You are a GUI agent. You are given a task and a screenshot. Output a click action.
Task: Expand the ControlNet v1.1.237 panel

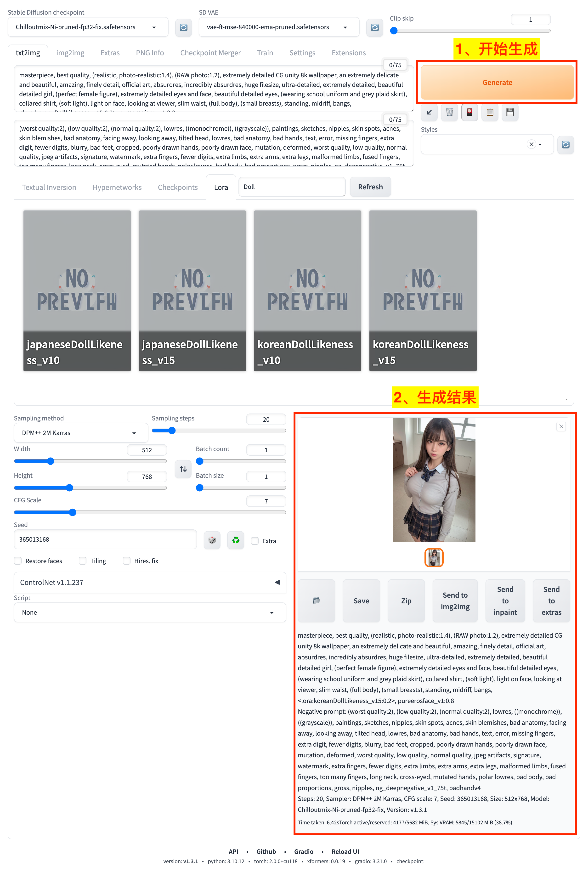coord(150,582)
